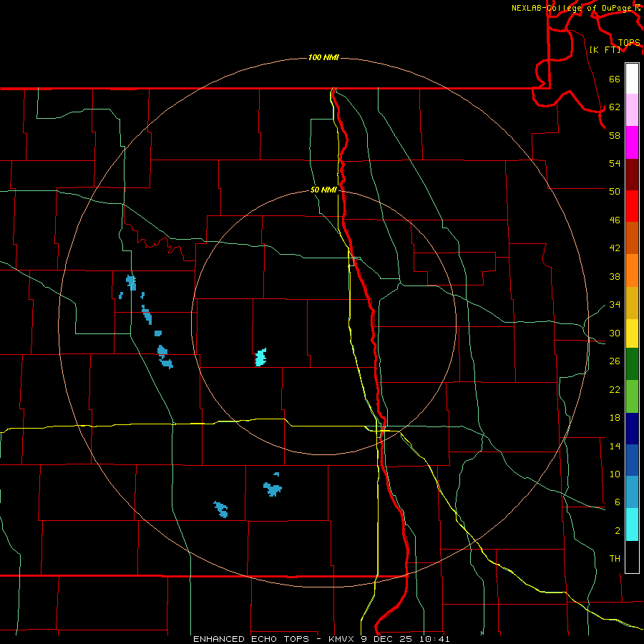The height and width of the screenshot is (644, 644).
Task: Click the 50 value in the color scale
Action: point(615,192)
